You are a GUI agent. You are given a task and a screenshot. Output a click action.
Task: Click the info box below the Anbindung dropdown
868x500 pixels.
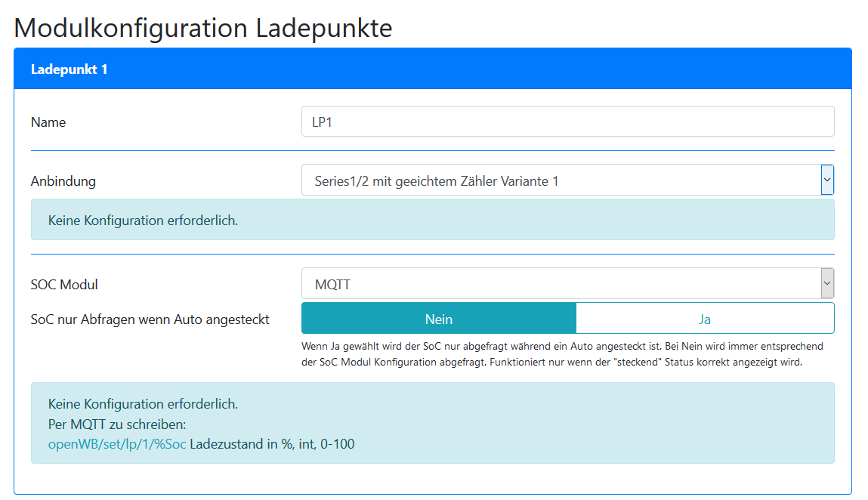coord(433,221)
